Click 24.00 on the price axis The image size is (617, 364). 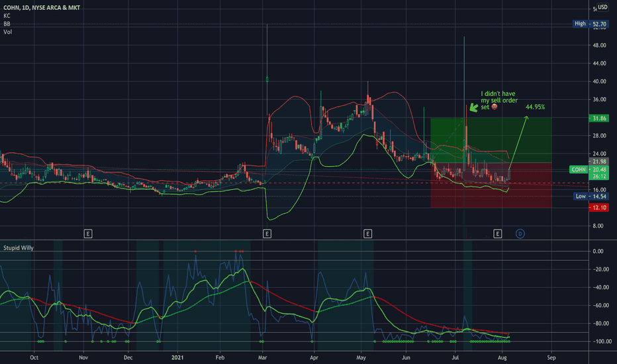click(599, 154)
